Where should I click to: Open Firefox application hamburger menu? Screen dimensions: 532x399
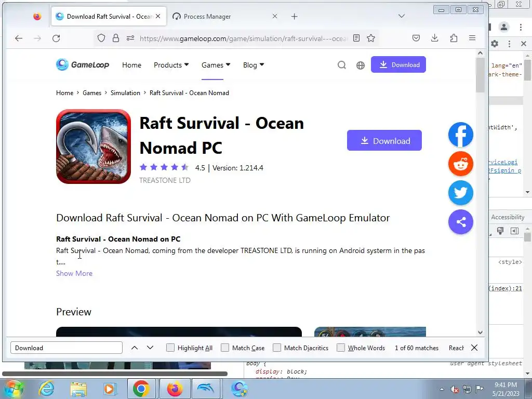click(472, 38)
